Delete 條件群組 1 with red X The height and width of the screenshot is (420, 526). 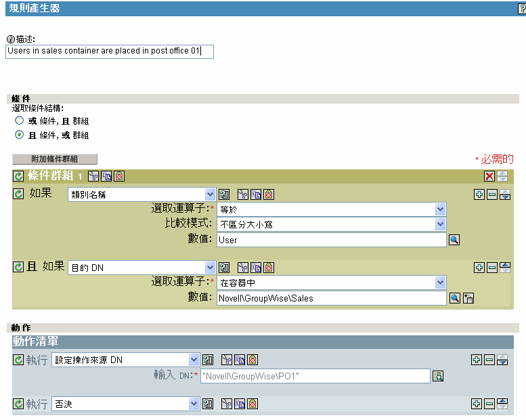489,176
